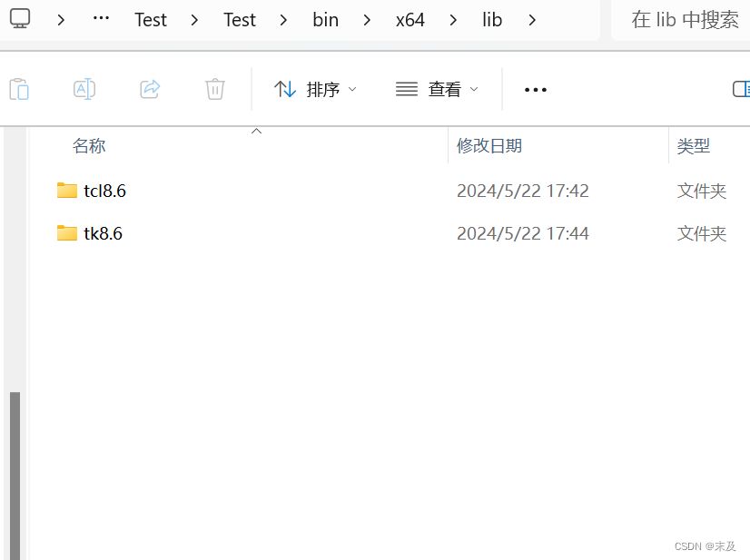750x560 pixels.
Task: Click the Paste icon in the toolbar
Action: click(x=19, y=89)
